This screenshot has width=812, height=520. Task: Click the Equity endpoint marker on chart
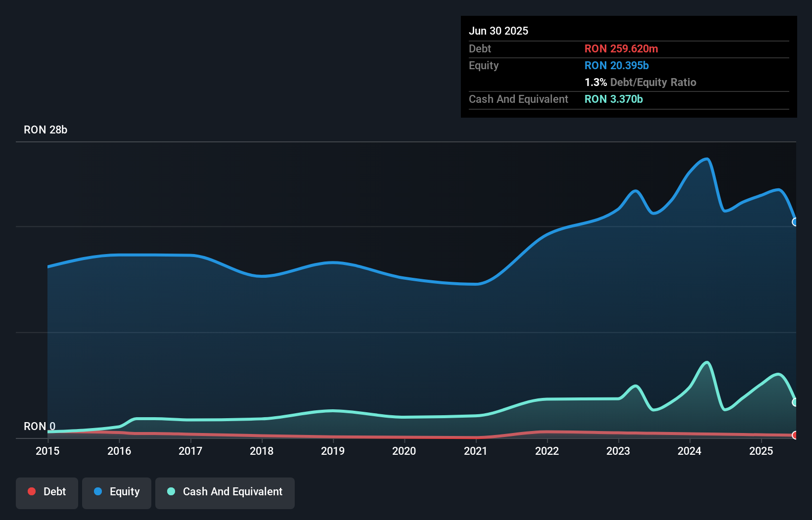point(795,222)
